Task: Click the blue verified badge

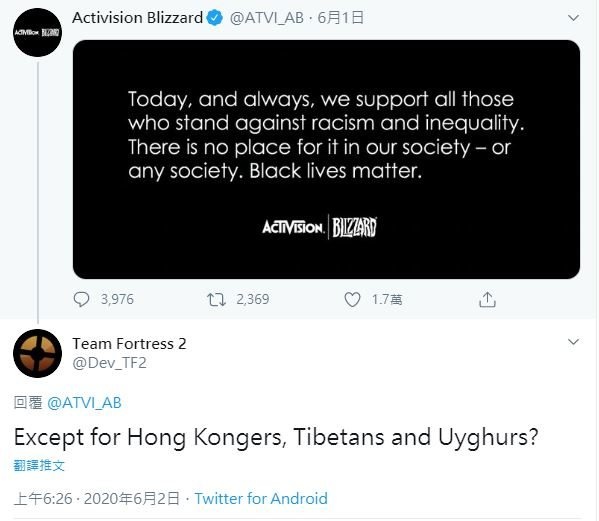Action: click(215, 18)
